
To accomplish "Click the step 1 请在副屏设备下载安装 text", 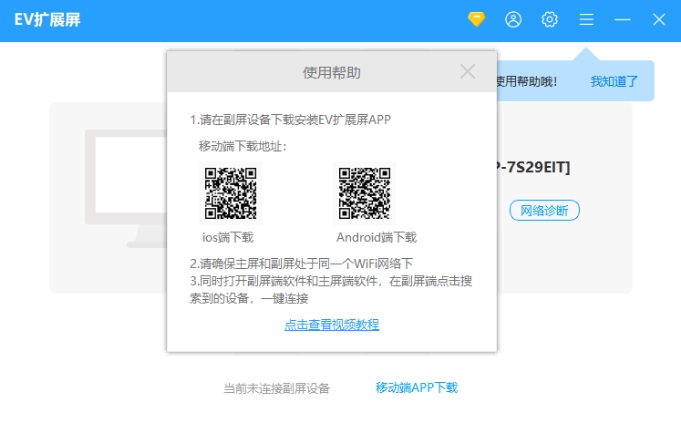I will tap(290, 119).
